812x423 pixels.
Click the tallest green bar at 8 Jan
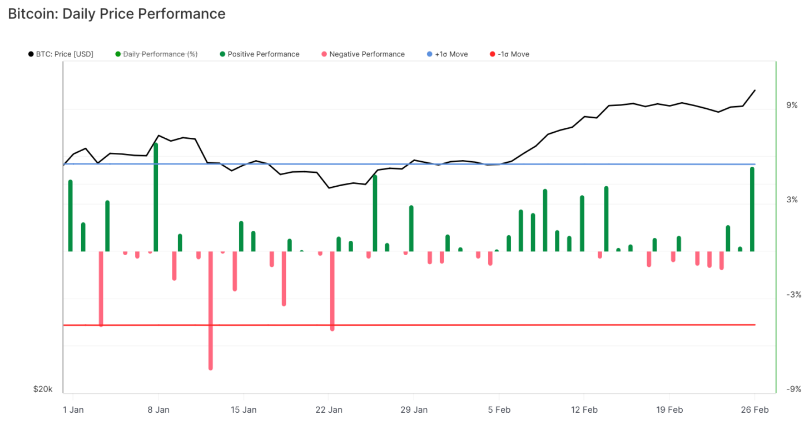pos(155,197)
